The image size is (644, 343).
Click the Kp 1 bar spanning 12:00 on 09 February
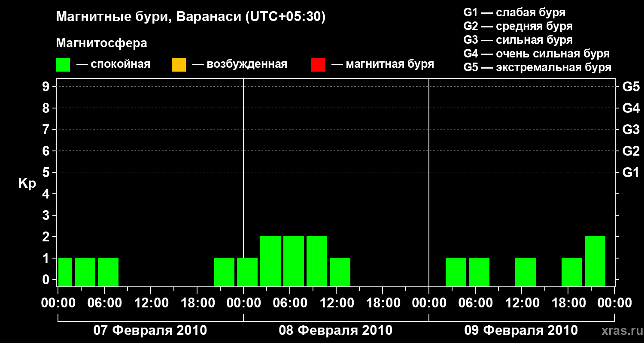tap(526, 272)
